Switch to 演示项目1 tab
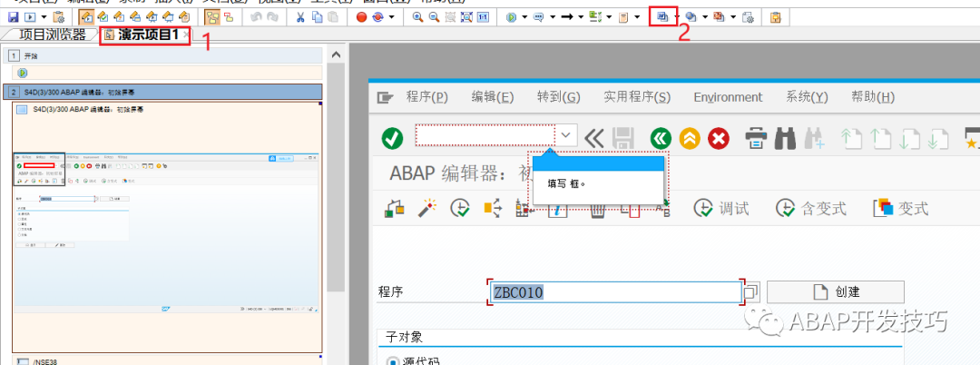The height and width of the screenshot is (365, 980). coord(146,35)
